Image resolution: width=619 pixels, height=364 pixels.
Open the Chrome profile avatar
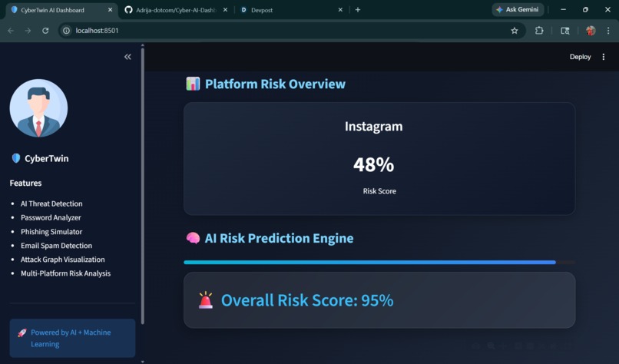click(x=591, y=31)
